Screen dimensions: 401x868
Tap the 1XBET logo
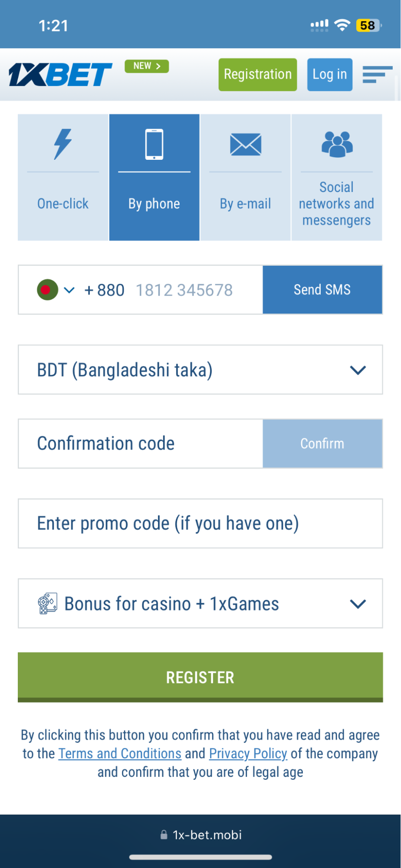click(x=60, y=74)
